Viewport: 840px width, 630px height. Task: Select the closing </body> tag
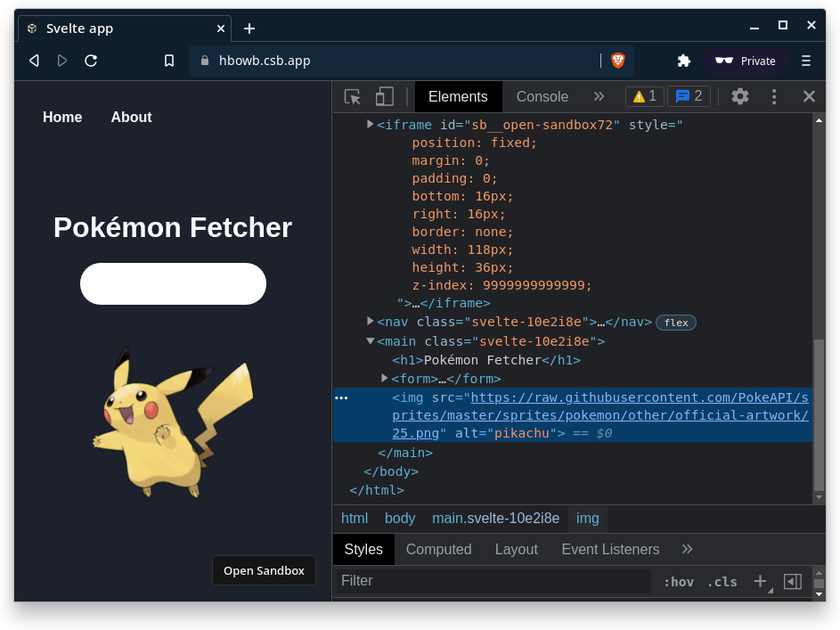click(x=391, y=472)
